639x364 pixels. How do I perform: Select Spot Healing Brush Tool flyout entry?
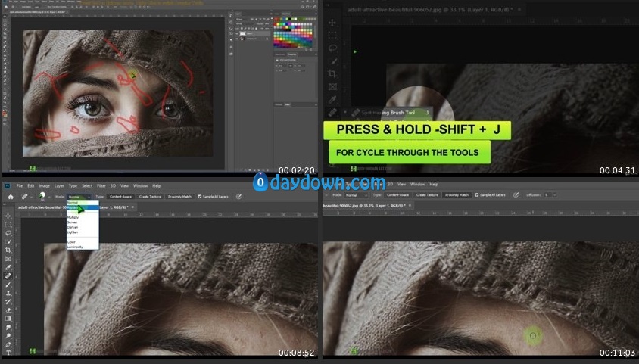pyautogui.click(x=390, y=113)
